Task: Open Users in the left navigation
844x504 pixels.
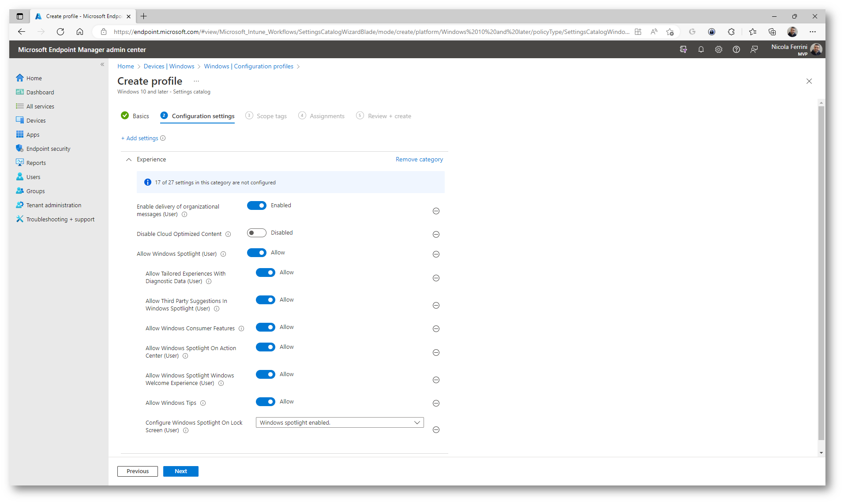Action: [28, 177]
